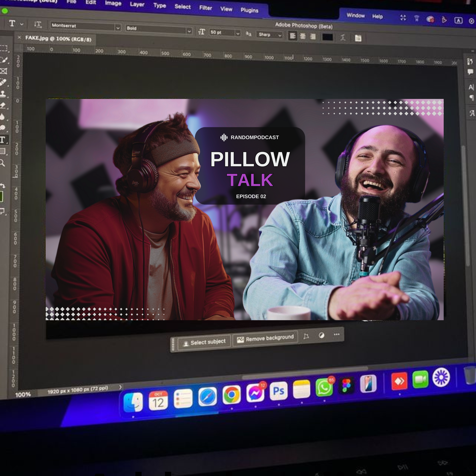
Task: Open the foreground color swatch
Action: tap(1, 197)
